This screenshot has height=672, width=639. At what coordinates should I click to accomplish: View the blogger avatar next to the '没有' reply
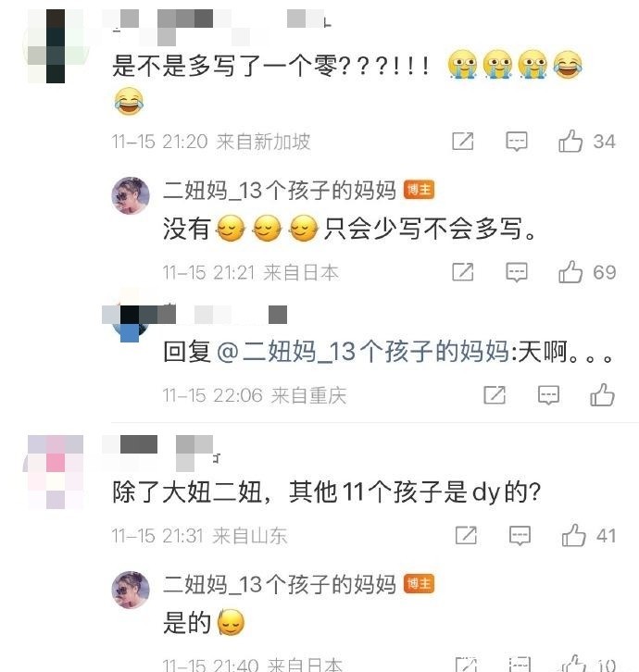click(131, 195)
